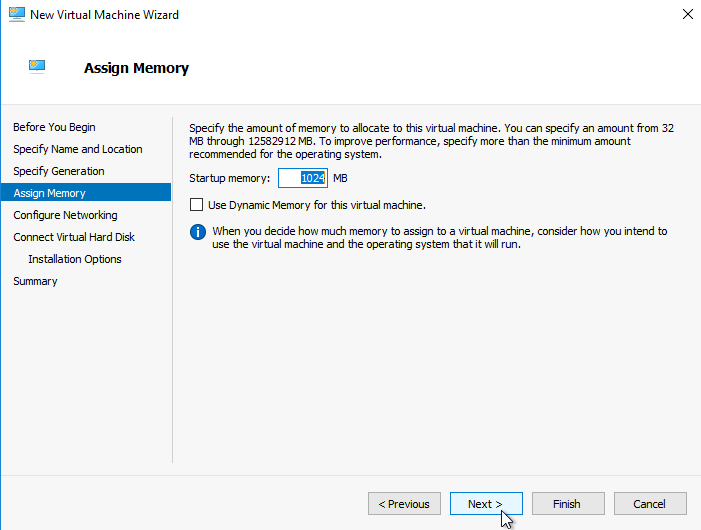Go to Before You Begin step

pyautogui.click(x=54, y=127)
